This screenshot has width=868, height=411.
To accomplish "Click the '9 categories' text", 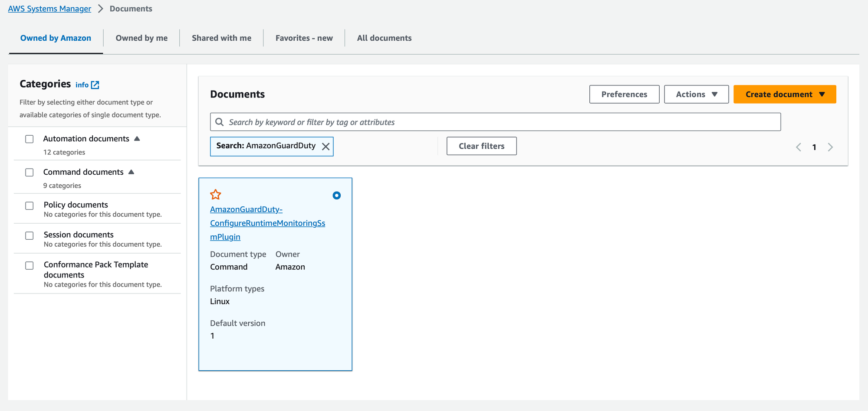I will tap(62, 186).
